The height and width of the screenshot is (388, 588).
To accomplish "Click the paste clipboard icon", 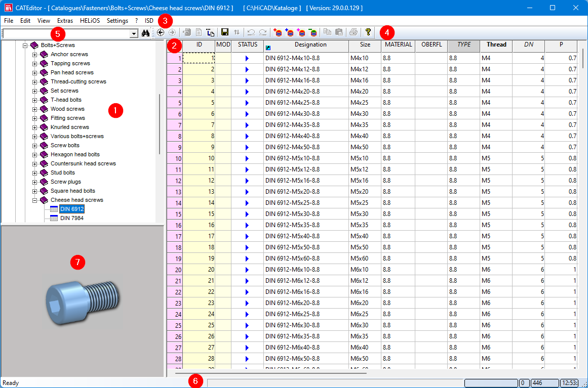I will [339, 32].
